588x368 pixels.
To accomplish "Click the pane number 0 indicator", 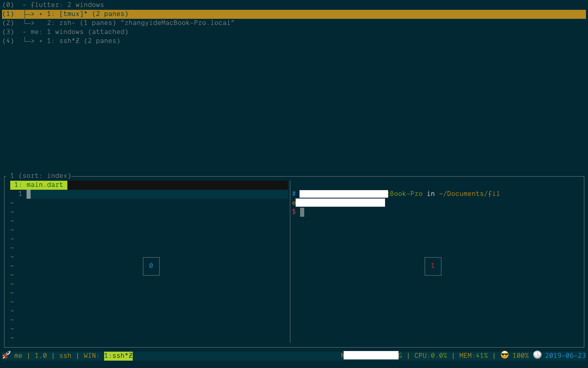I will click(151, 266).
